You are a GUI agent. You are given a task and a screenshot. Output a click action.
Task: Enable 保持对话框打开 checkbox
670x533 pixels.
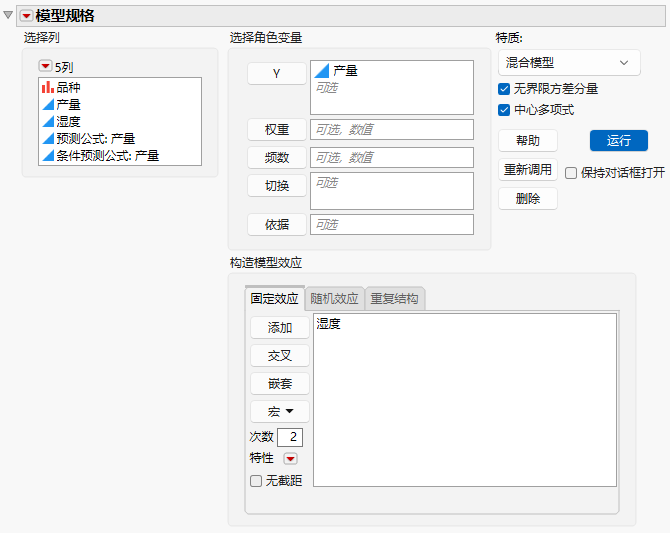[x=571, y=173]
